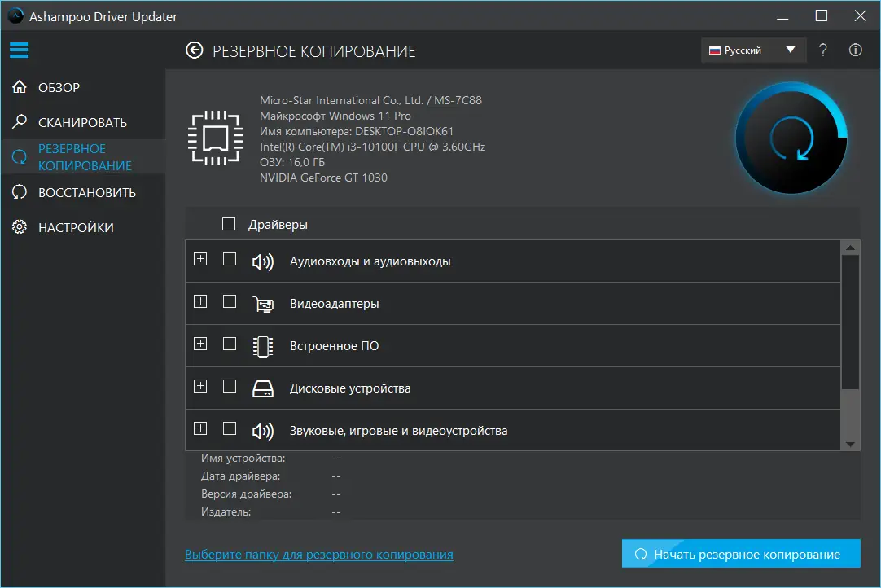
Task: Click the Имя компьютера: DESKTOP-O8IOK61 text
Action: 356,131
